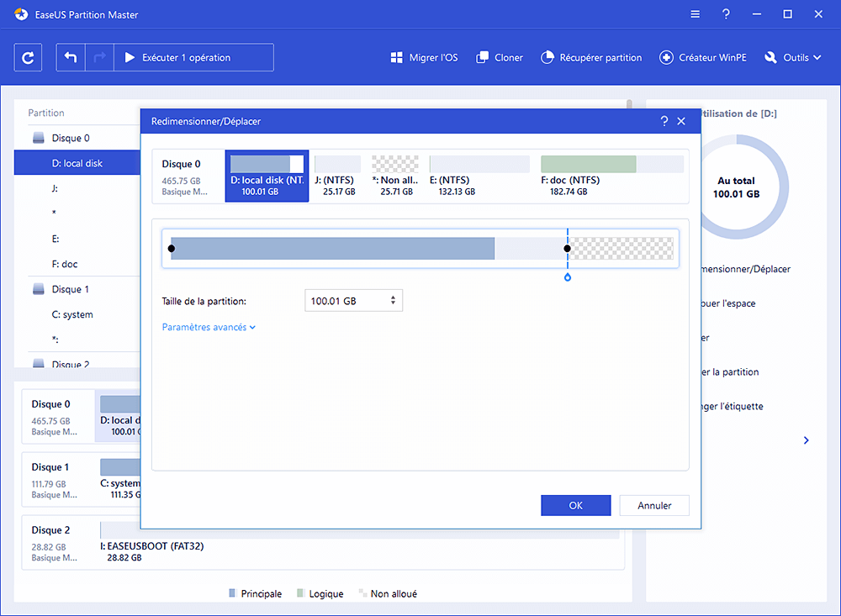Click the Disque 0 icon in tree
This screenshot has width=841, height=616.
(39, 138)
